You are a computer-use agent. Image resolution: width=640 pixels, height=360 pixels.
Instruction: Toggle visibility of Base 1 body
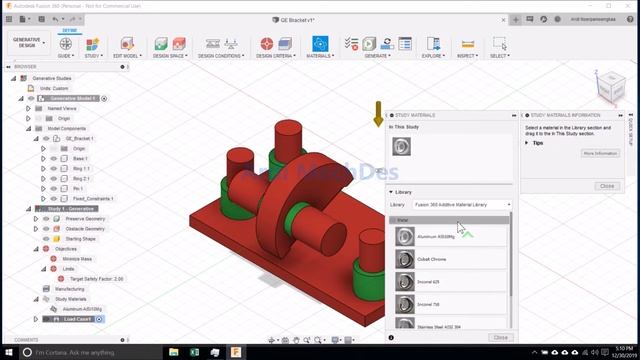pyautogui.click(x=53, y=158)
